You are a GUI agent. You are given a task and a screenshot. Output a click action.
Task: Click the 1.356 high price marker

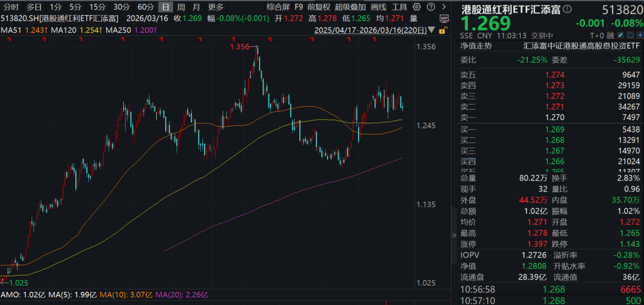point(240,47)
